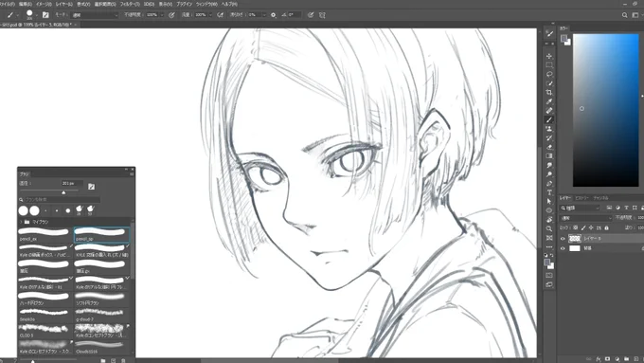Hide the 背景 layer eye icon
Screen dimensions: 644x363
click(563, 248)
